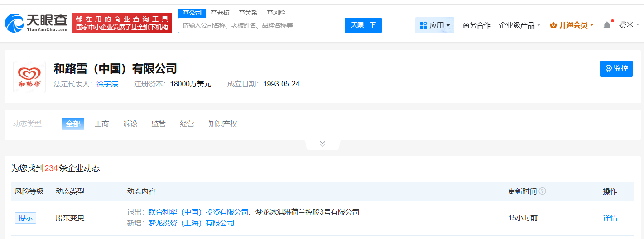The height and width of the screenshot is (239, 644).
Task: Click 梦龙冰淇淋荷兰控股3号有限公司 text
Action: (308, 212)
